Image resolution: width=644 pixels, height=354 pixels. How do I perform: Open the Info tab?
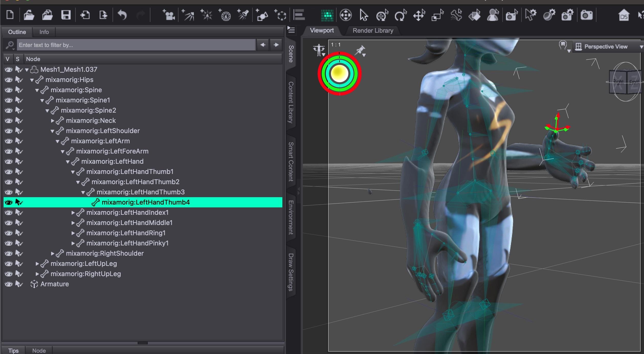pos(44,32)
